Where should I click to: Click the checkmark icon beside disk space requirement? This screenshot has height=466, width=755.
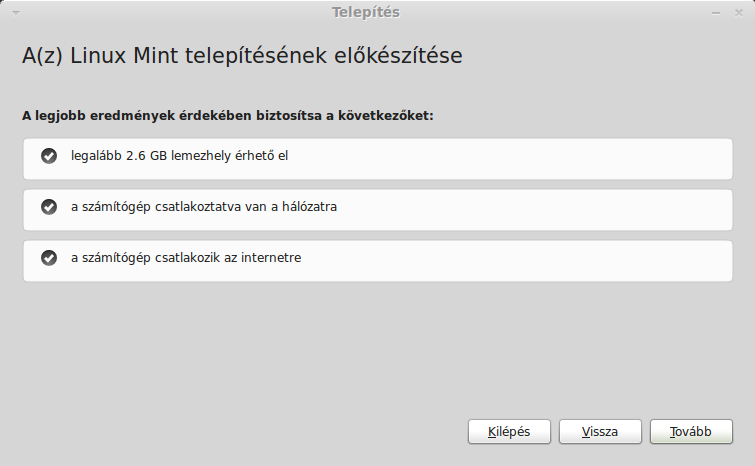point(49,156)
